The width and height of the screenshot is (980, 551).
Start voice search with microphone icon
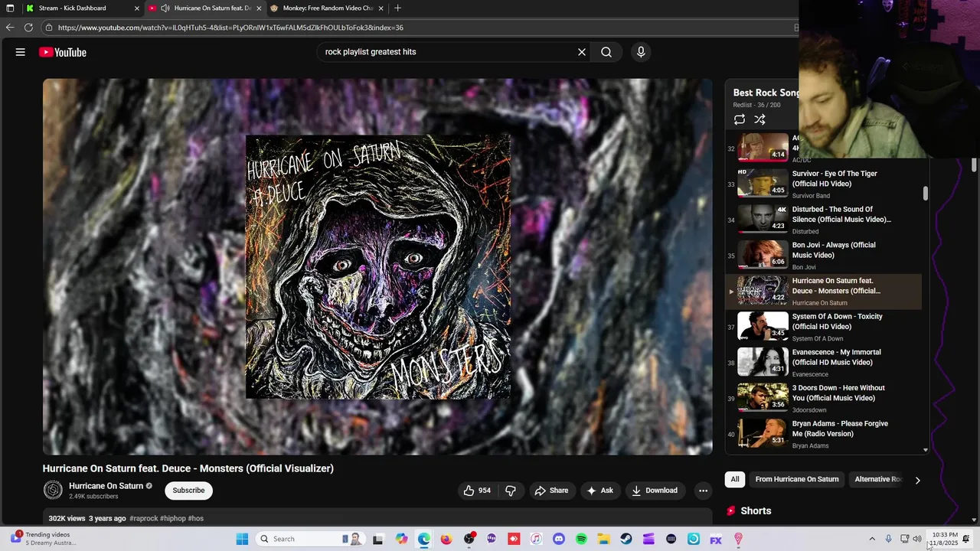pyautogui.click(x=641, y=52)
